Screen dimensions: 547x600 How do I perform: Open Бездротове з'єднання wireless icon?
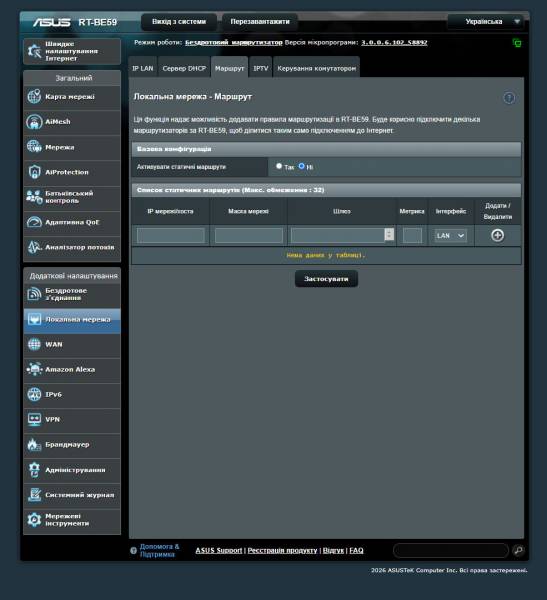(x=34, y=294)
